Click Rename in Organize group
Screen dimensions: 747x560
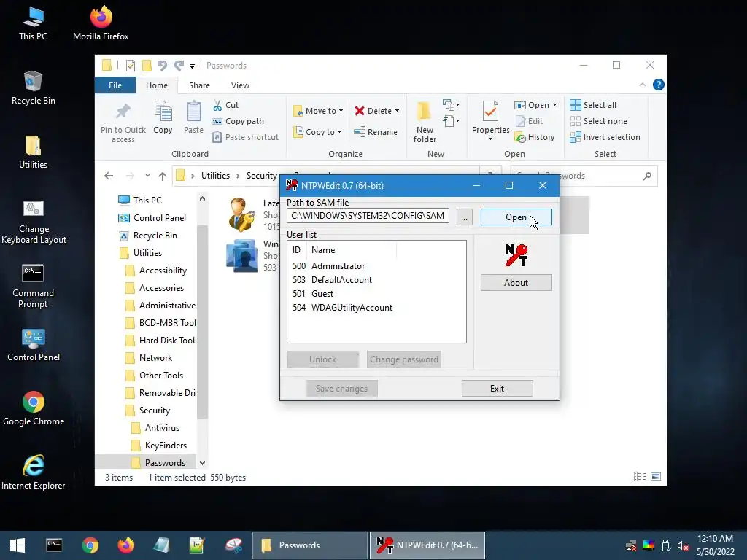point(376,132)
